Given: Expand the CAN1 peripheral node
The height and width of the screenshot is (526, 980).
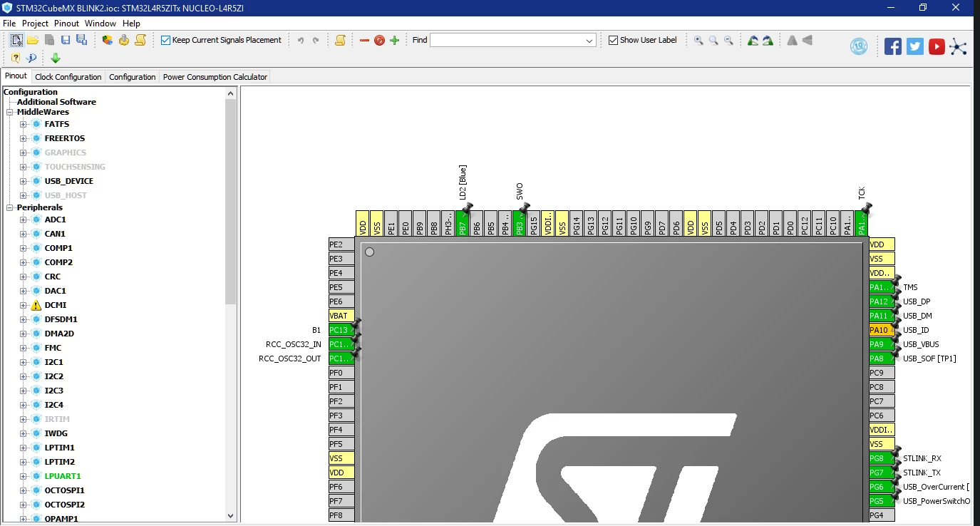Looking at the screenshot, I should click(x=23, y=234).
